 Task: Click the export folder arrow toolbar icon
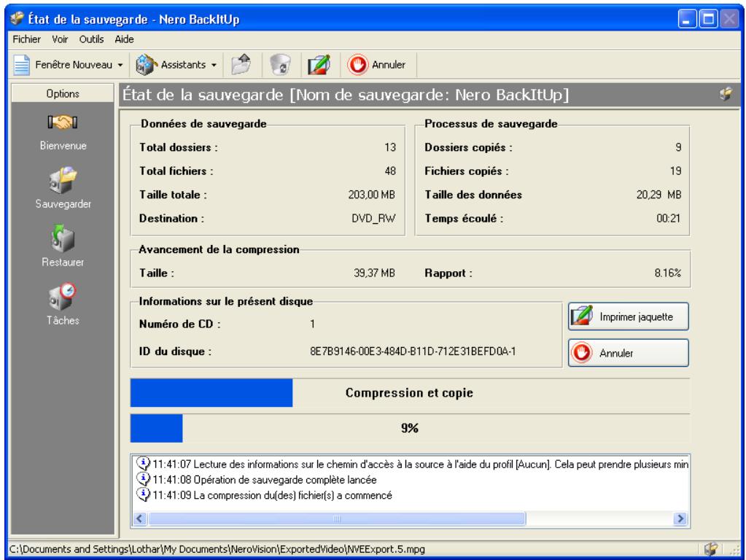click(x=241, y=65)
